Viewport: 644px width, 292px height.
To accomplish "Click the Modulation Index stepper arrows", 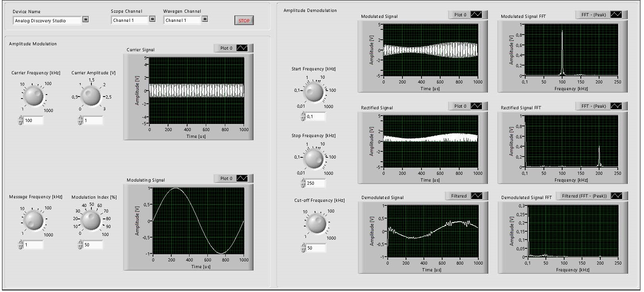I will pyautogui.click(x=80, y=245).
